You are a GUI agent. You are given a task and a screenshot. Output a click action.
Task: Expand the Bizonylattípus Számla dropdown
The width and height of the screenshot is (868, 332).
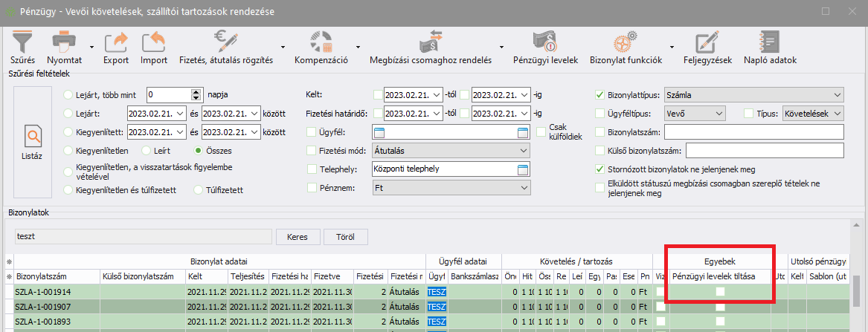coord(838,94)
